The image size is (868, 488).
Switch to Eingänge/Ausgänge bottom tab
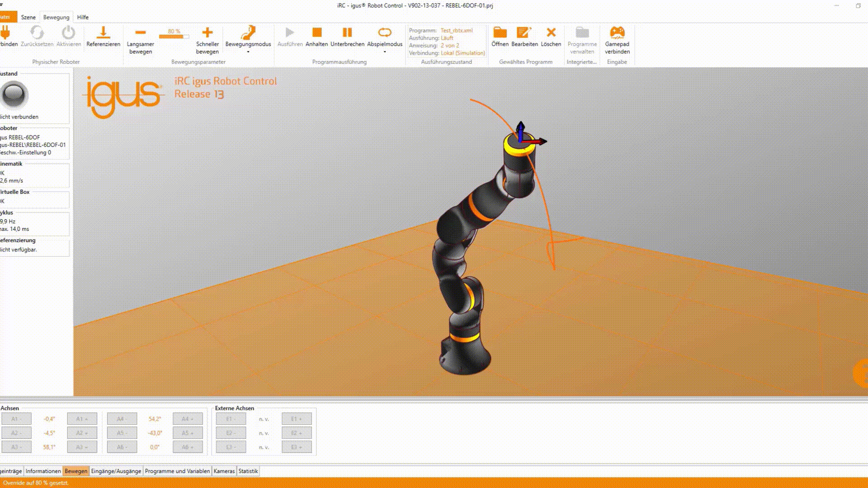[x=116, y=471]
